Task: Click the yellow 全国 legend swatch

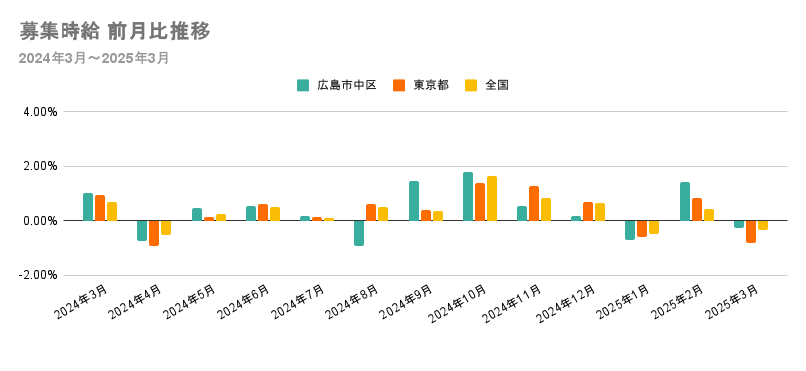Action: point(471,85)
